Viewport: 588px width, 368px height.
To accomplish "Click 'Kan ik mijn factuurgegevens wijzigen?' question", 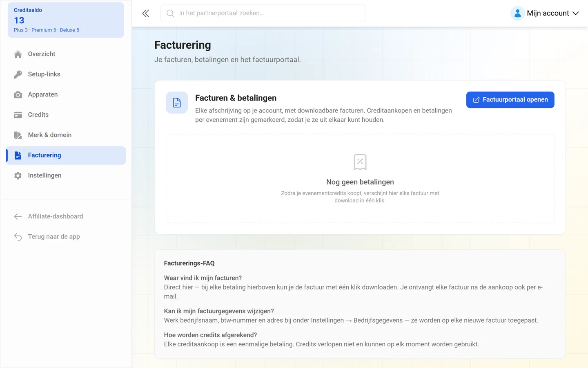I will [219, 311].
